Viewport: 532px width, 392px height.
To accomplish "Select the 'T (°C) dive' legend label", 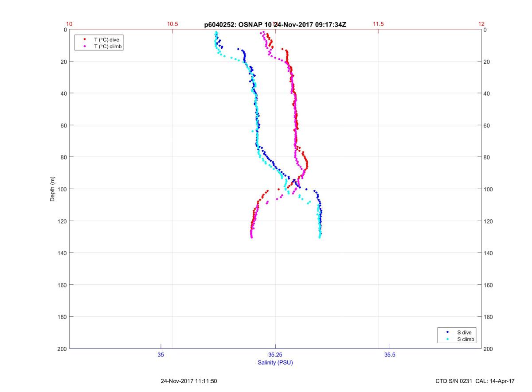I will pos(106,39).
